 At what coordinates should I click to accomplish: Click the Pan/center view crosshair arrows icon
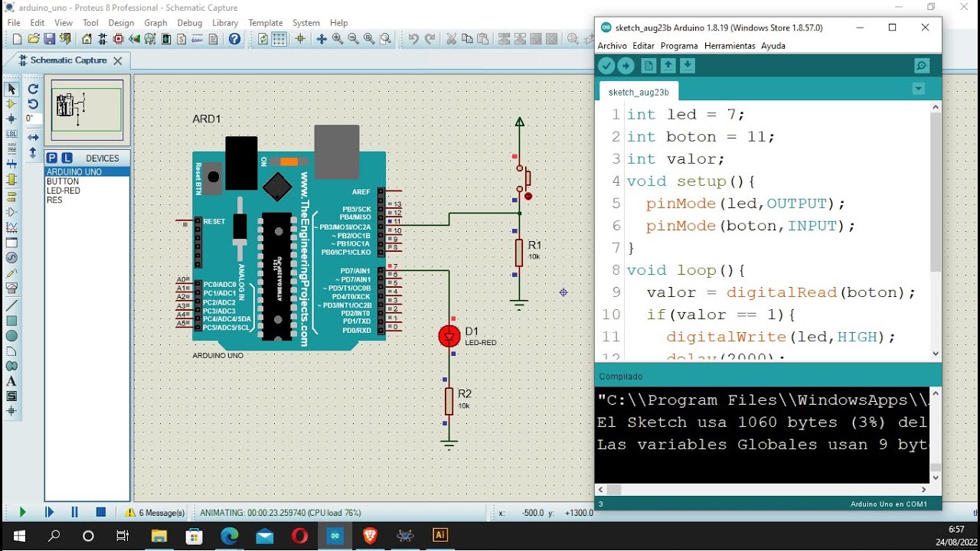coord(322,39)
